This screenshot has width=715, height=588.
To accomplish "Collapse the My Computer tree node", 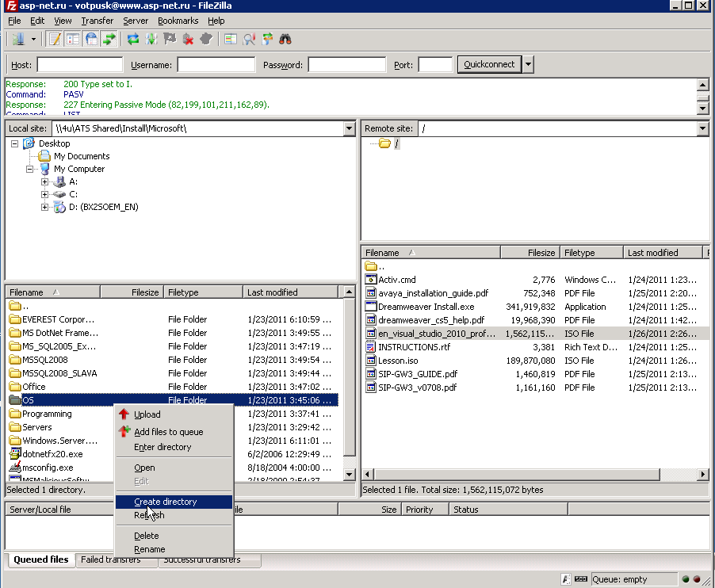I will pyautogui.click(x=29, y=169).
